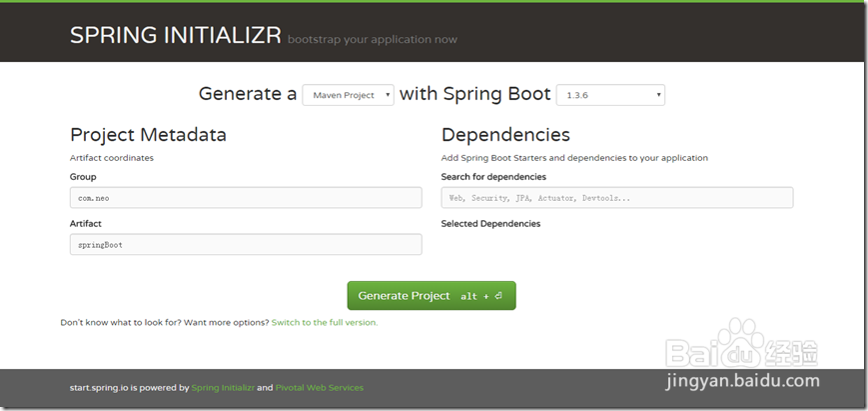The image size is (868, 411).
Task: Click the Artifact coordinates text
Action: 111,158
